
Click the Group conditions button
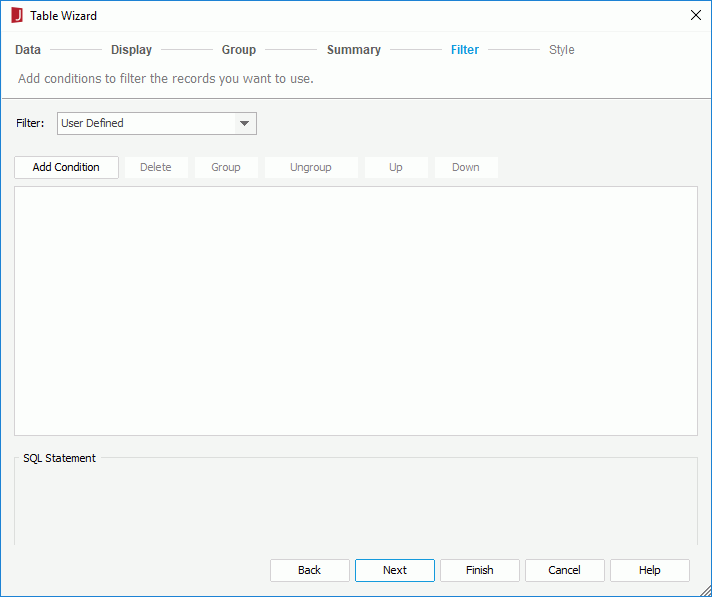point(226,168)
